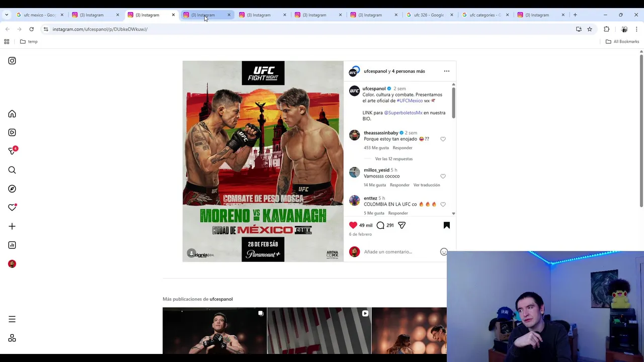
Task: Reload the page
Action: (x=31, y=29)
